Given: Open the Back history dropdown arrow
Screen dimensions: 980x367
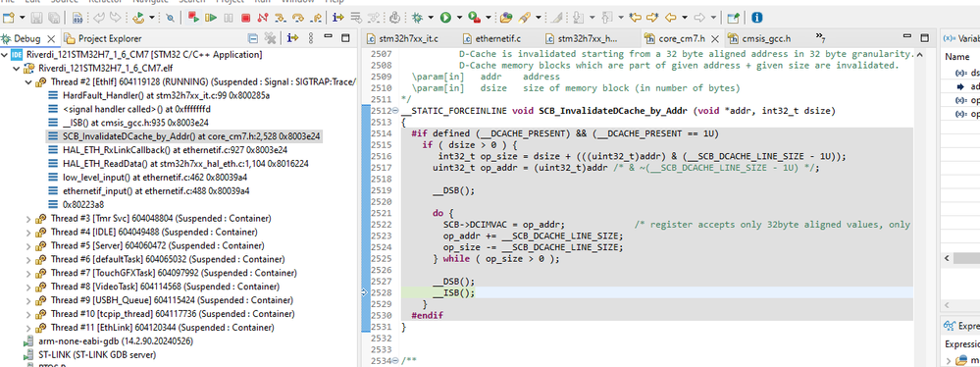Looking at the screenshot, I should 685,18.
